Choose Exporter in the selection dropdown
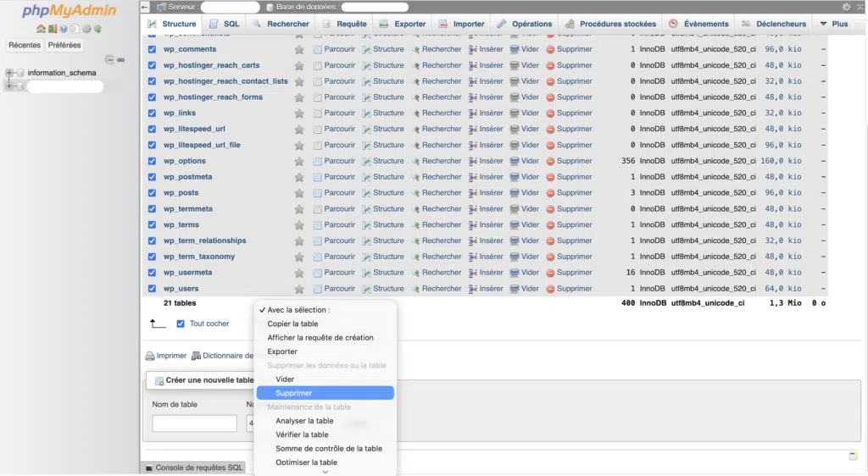Screen dimensions: 868x476 tap(325, 351)
